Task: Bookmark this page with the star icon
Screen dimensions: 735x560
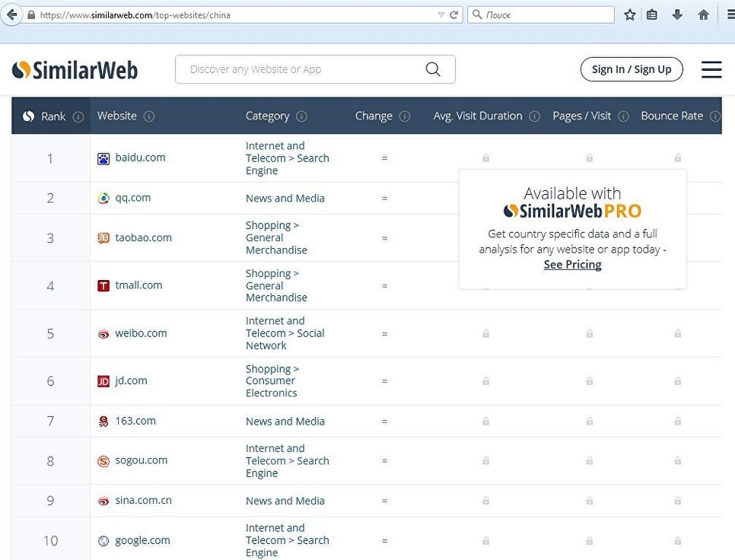Action: point(629,15)
